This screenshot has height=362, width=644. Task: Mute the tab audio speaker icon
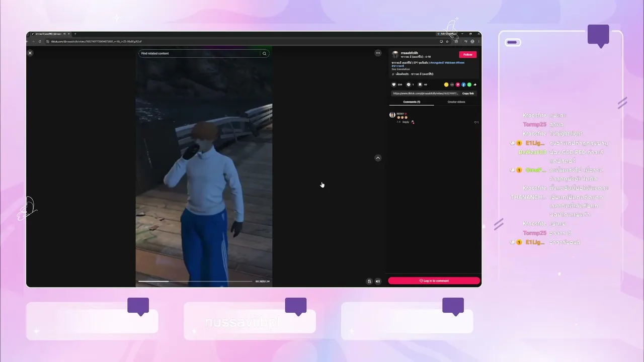pos(64,34)
